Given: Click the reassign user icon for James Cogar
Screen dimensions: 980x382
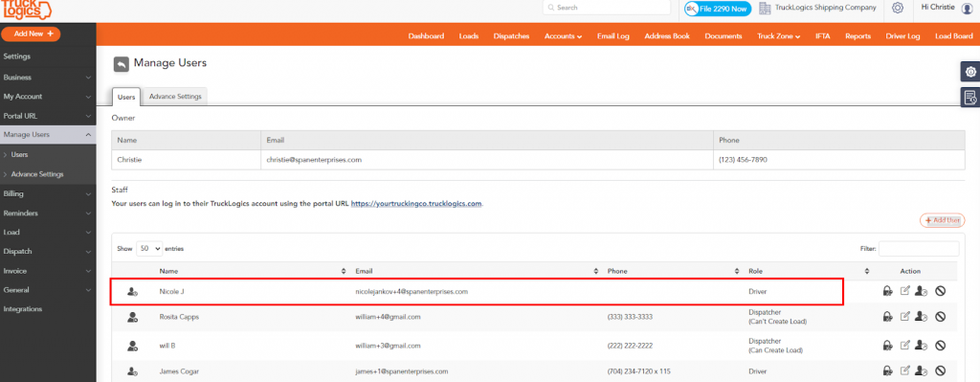Looking at the screenshot, I should click(x=921, y=371).
